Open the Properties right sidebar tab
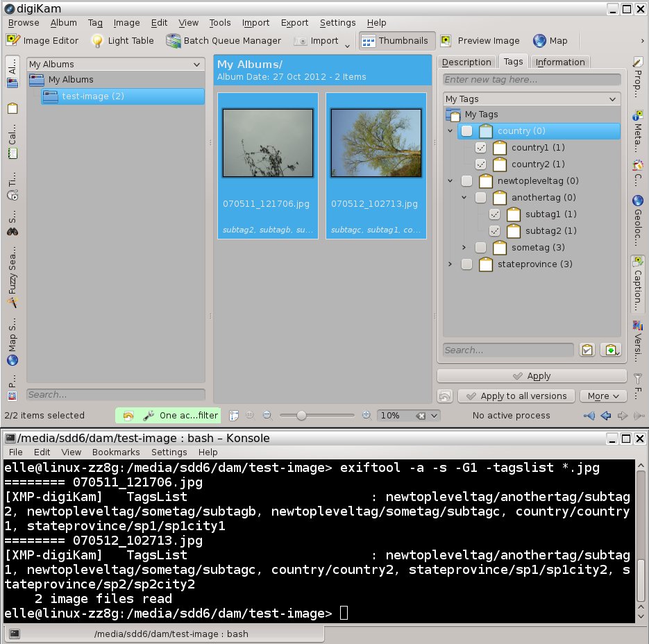Viewport: 649px width, 644px height. (x=637, y=78)
